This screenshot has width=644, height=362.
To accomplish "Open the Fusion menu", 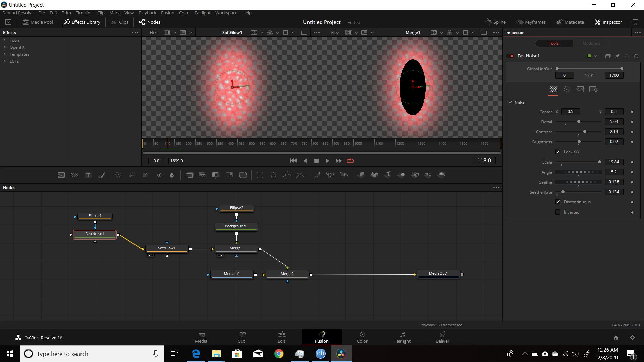I will pyautogui.click(x=167, y=13).
